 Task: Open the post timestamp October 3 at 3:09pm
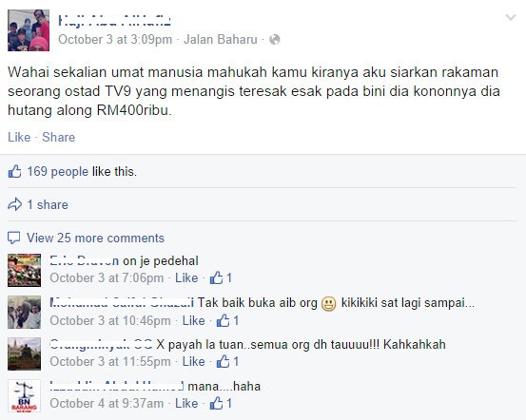115,40
